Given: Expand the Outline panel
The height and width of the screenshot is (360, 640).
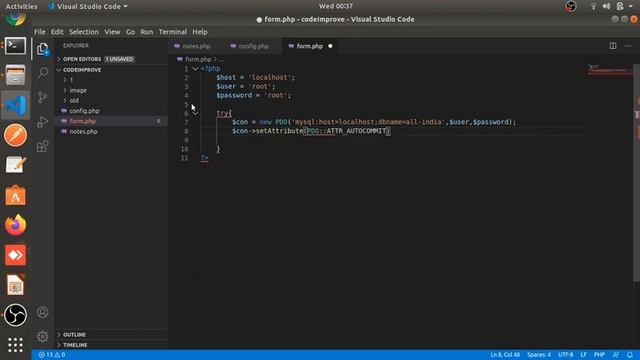Looking at the screenshot, I should (x=74, y=335).
